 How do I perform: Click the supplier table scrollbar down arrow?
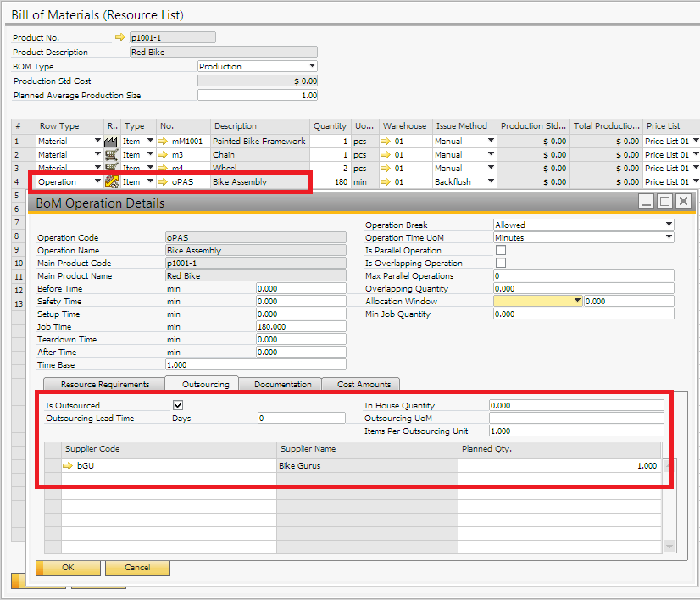(x=669, y=547)
